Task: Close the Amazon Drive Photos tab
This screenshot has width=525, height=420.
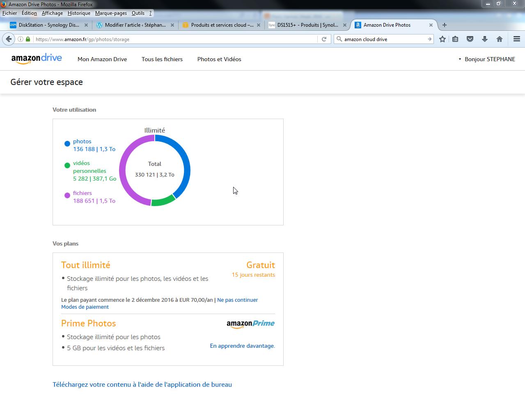Action: click(431, 25)
